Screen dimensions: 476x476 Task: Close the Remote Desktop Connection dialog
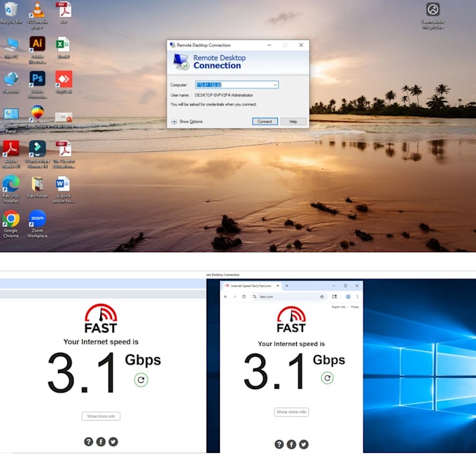pyautogui.click(x=301, y=45)
